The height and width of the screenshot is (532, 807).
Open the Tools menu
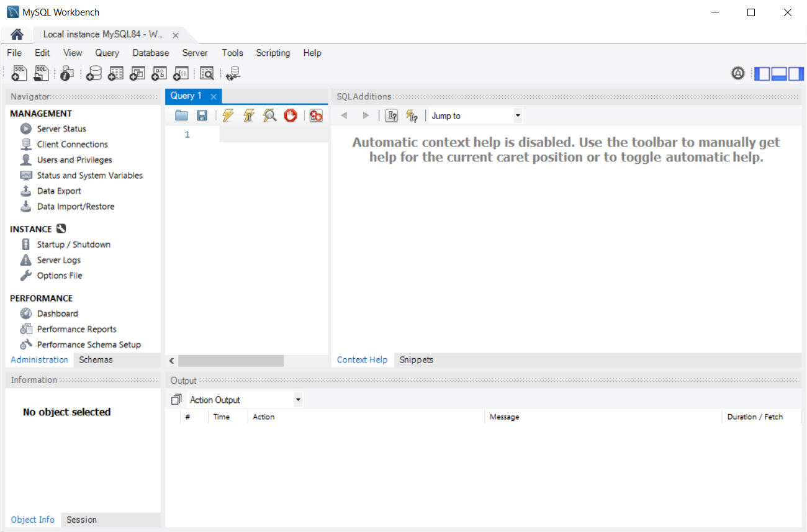point(233,53)
